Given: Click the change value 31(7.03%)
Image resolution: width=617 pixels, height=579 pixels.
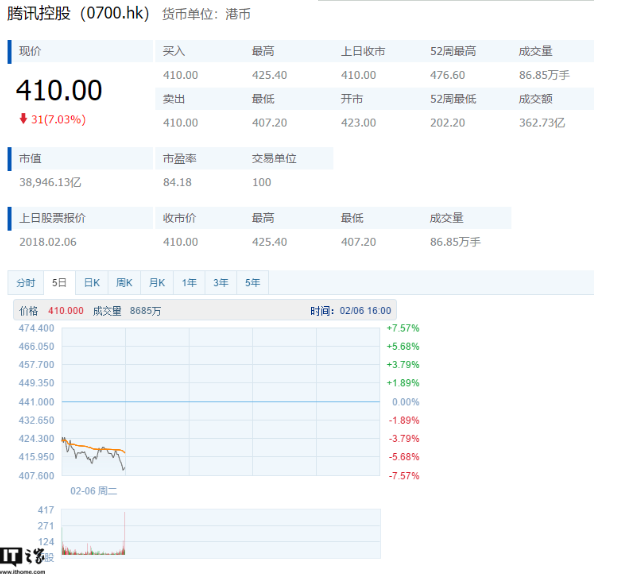Looking at the screenshot, I should click(x=58, y=119).
